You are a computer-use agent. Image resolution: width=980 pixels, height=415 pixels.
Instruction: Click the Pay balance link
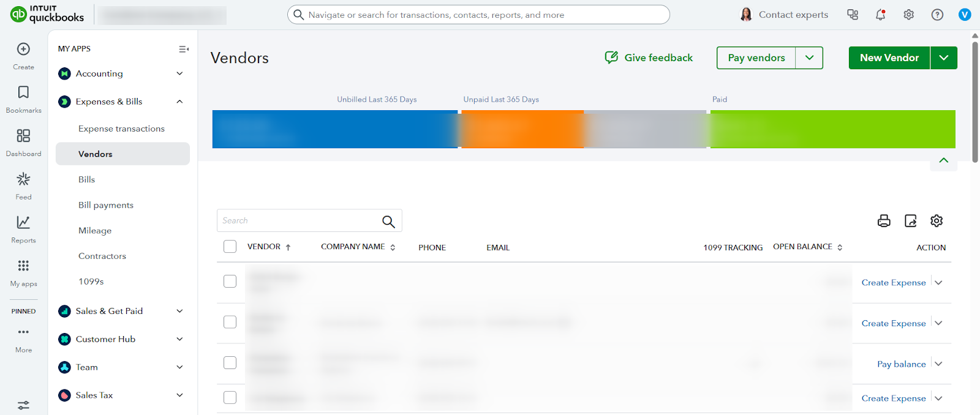pyautogui.click(x=901, y=364)
